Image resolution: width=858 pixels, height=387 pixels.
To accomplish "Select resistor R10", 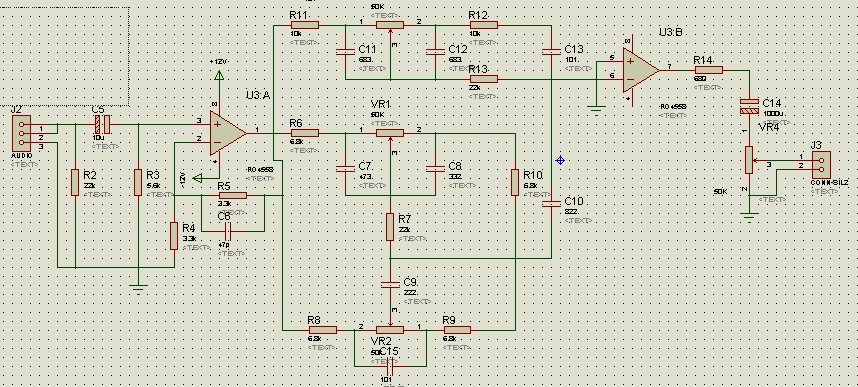I will pyautogui.click(x=515, y=182).
